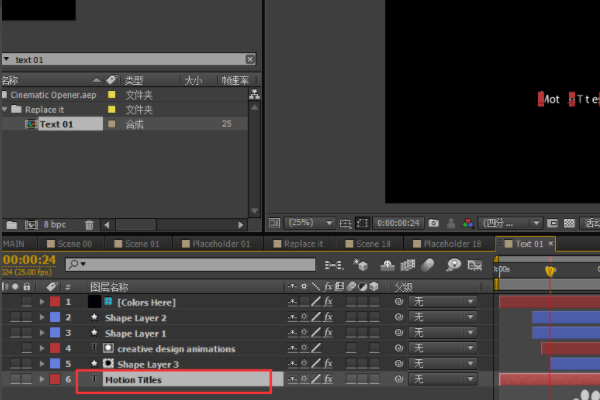Open parent dropdown for Motion Titles layer

pos(443,379)
